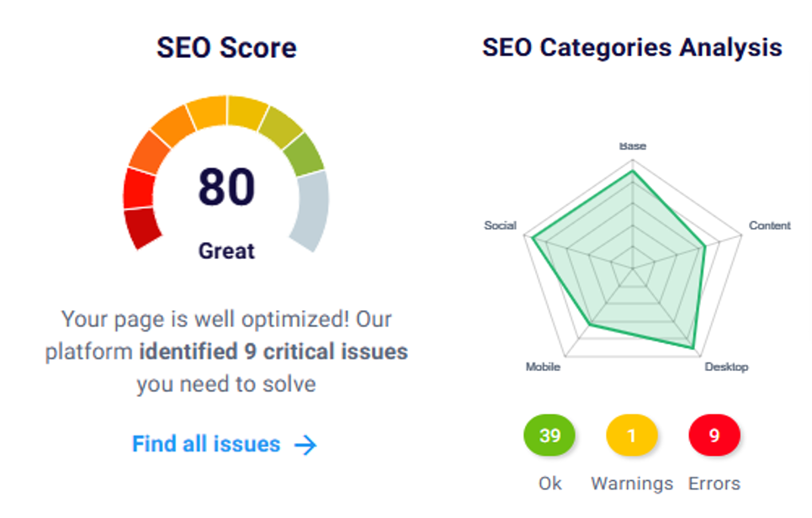
Task: Click the SEO Categories Analysis heading
Action: [632, 47]
